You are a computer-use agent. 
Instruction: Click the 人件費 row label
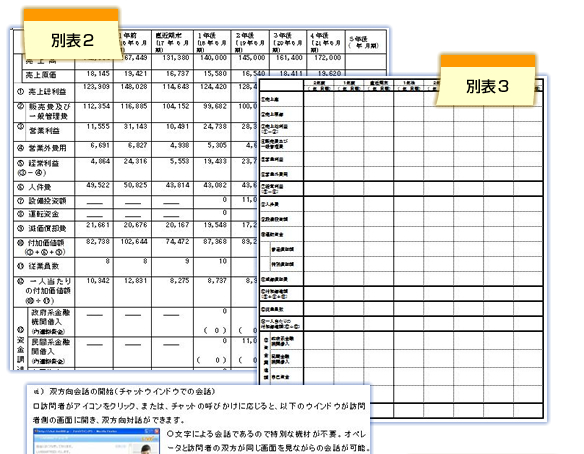[x=39, y=187]
